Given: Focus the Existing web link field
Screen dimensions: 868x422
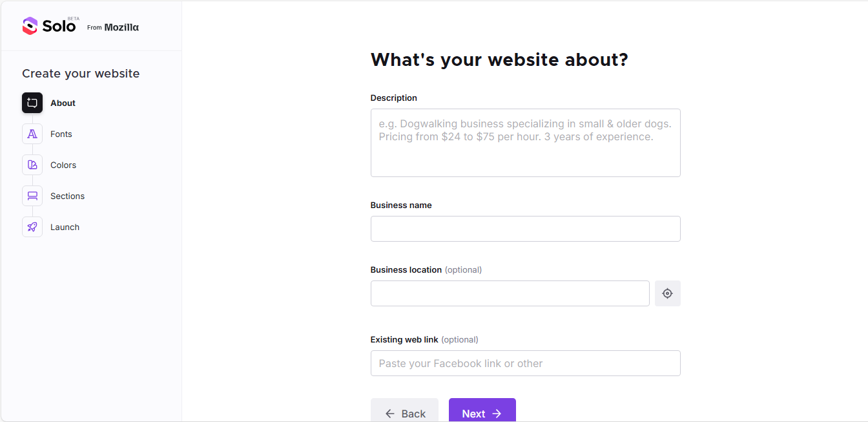Looking at the screenshot, I should (x=525, y=363).
